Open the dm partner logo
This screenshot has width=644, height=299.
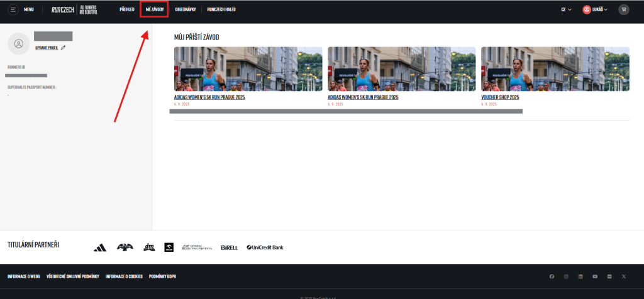(149, 247)
